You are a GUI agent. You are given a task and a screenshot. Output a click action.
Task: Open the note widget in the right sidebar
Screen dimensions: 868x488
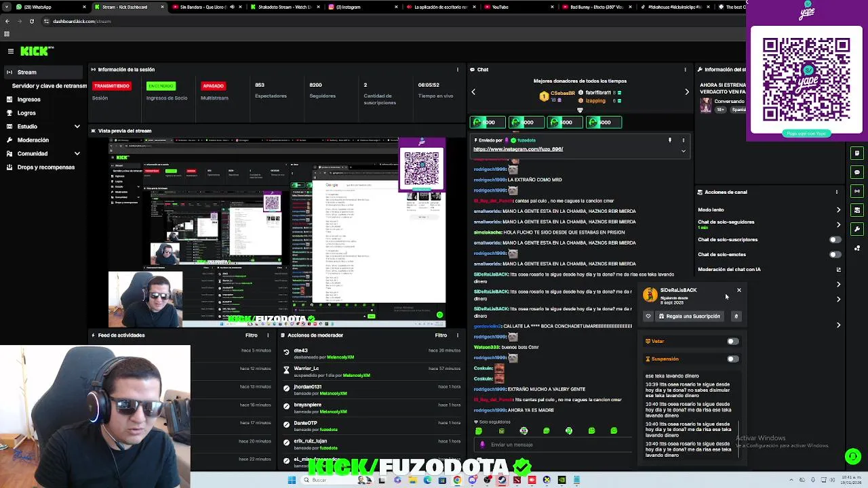tap(857, 153)
